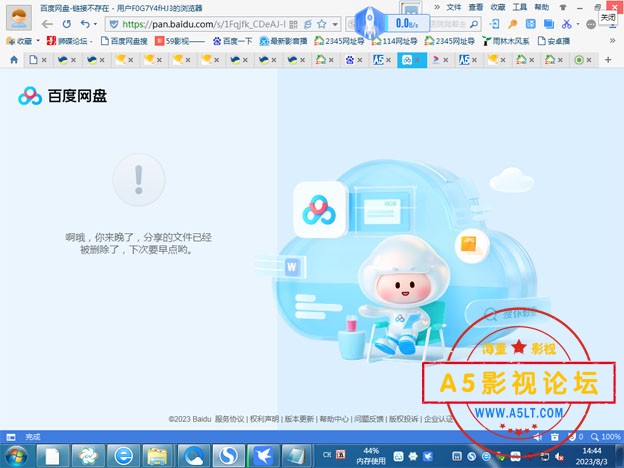Open the dropdown beside the scissors icon
624x468 pixels.
click(x=577, y=24)
